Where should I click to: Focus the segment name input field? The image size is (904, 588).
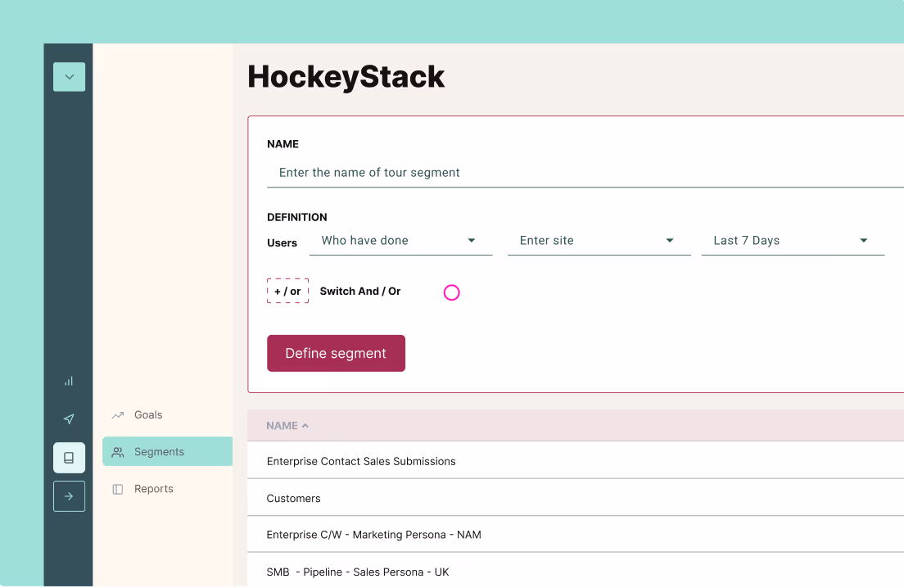pyautogui.click(x=585, y=173)
